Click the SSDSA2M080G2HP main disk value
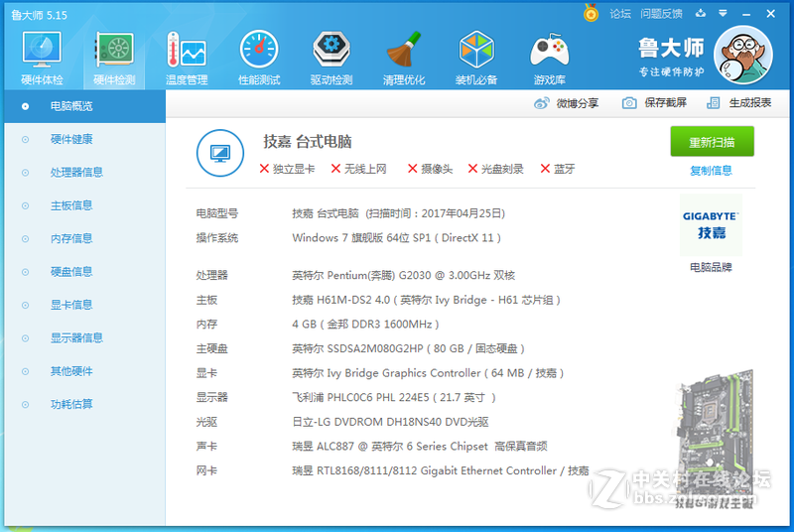Screen dimensions: 794x532 pyautogui.click(x=408, y=348)
